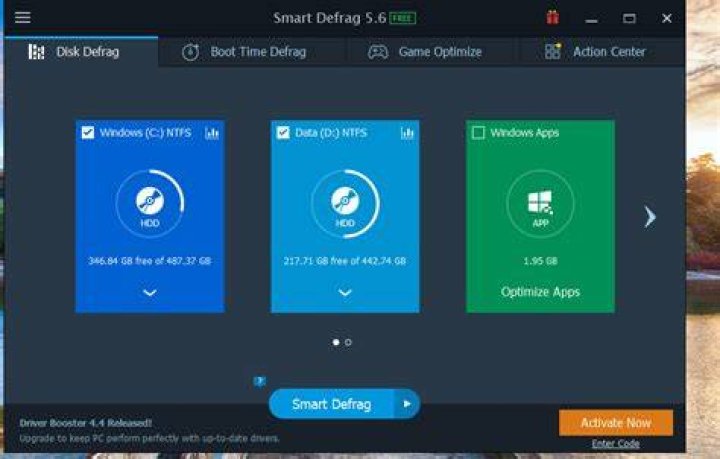Click the Activate Now button
This screenshot has height=459, width=720.
tap(616, 423)
